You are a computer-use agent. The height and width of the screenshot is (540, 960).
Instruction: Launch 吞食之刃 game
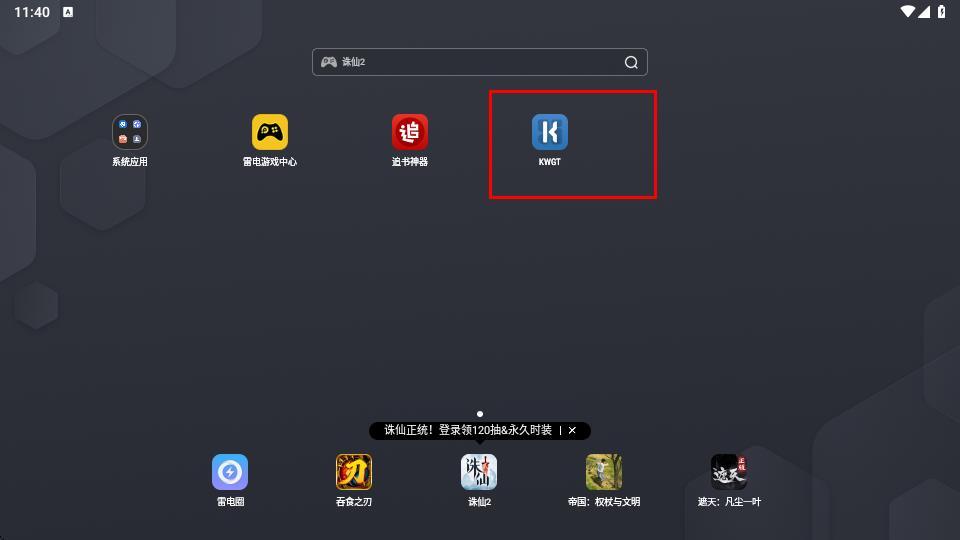point(354,472)
